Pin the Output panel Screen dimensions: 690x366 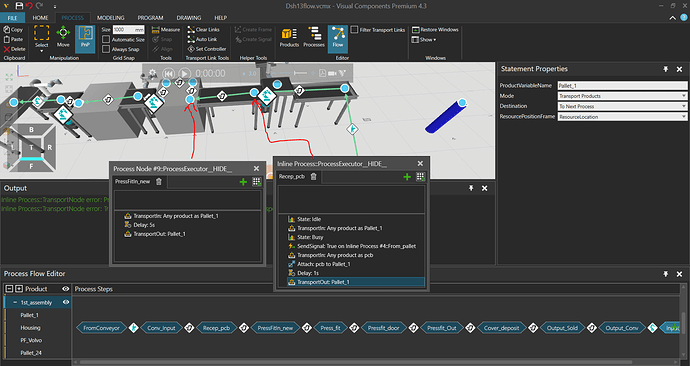[x=471, y=188]
